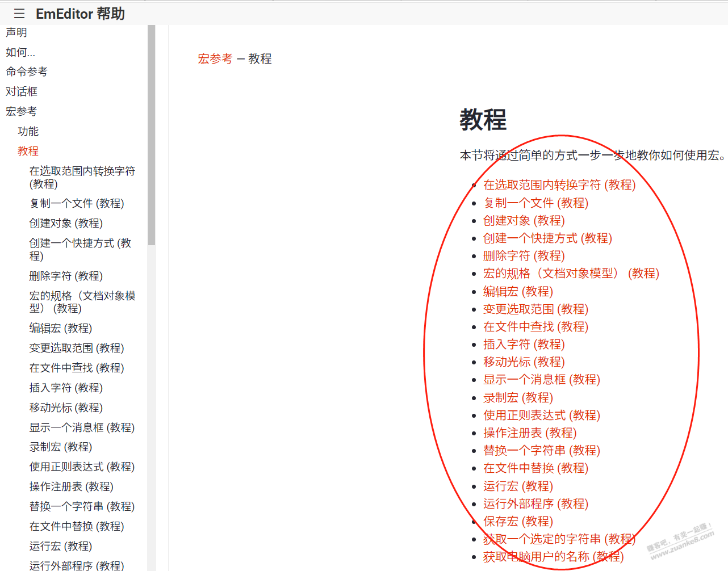The height and width of the screenshot is (571, 728).
Task: Open content link 录制宏 (教程)
Action: pos(518,397)
